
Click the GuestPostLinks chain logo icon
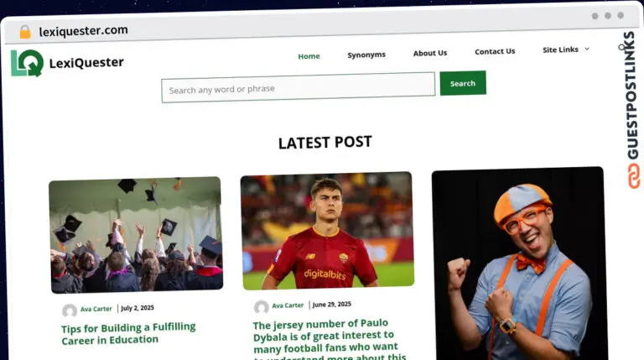click(x=634, y=176)
